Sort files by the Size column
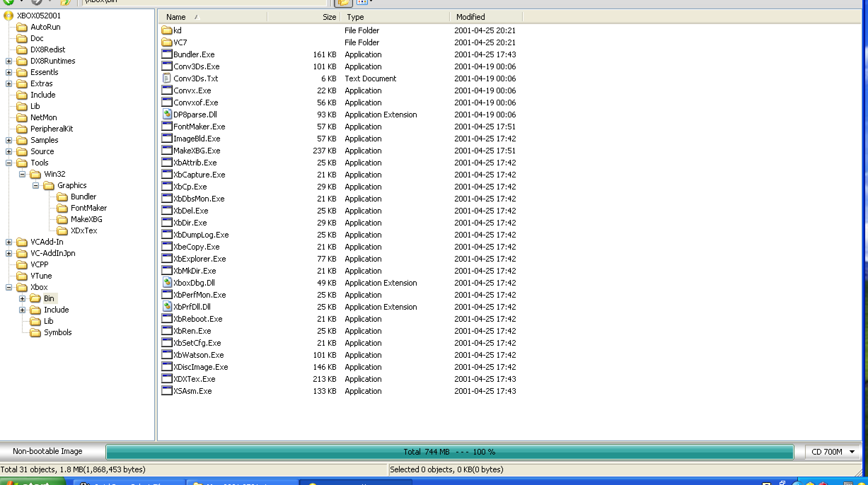The image size is (868, 485). pos(304,17)
